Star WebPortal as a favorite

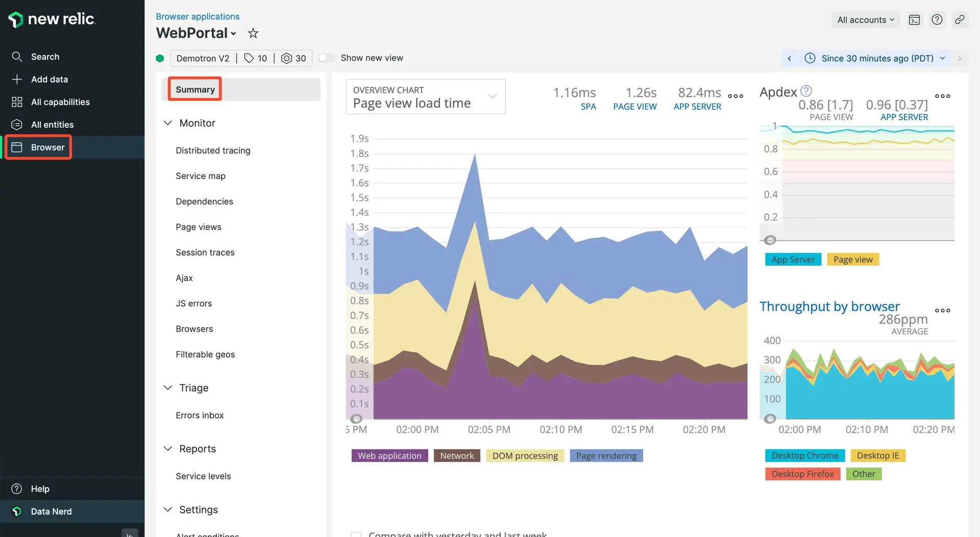pos(253,34)
